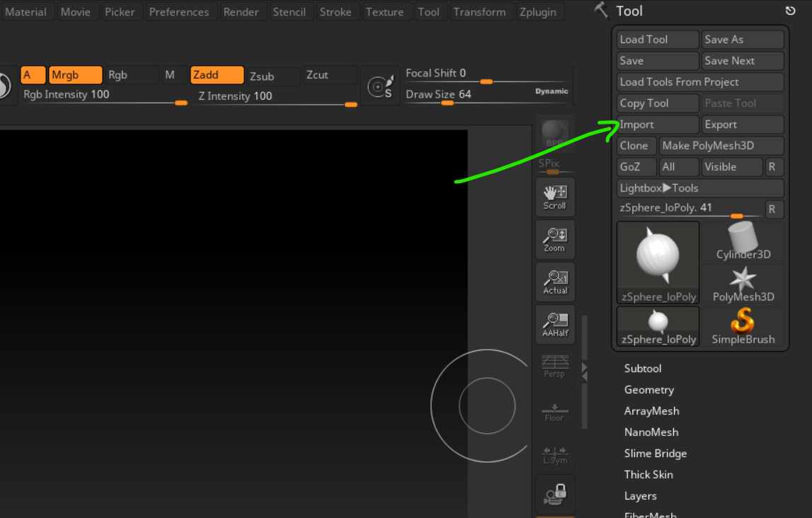Enable Zsub mode
This screenshot has height=518, width=812.
(x=273, y=76)
